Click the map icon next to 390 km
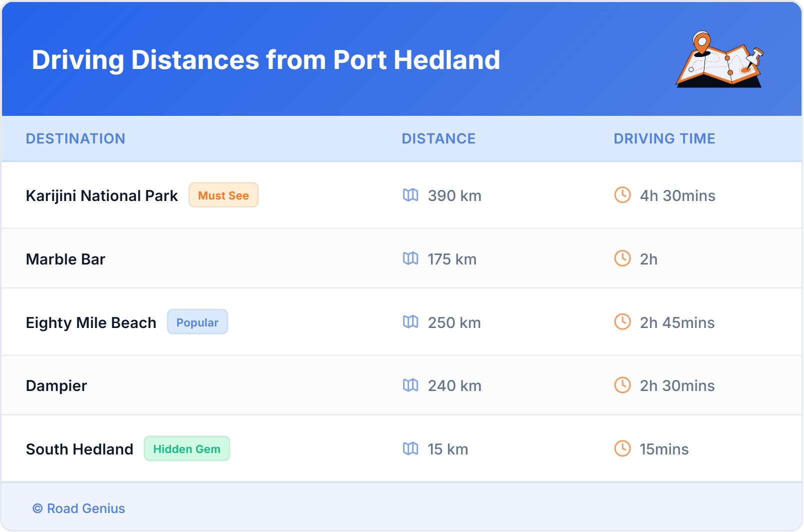 [x=410, y=195]
